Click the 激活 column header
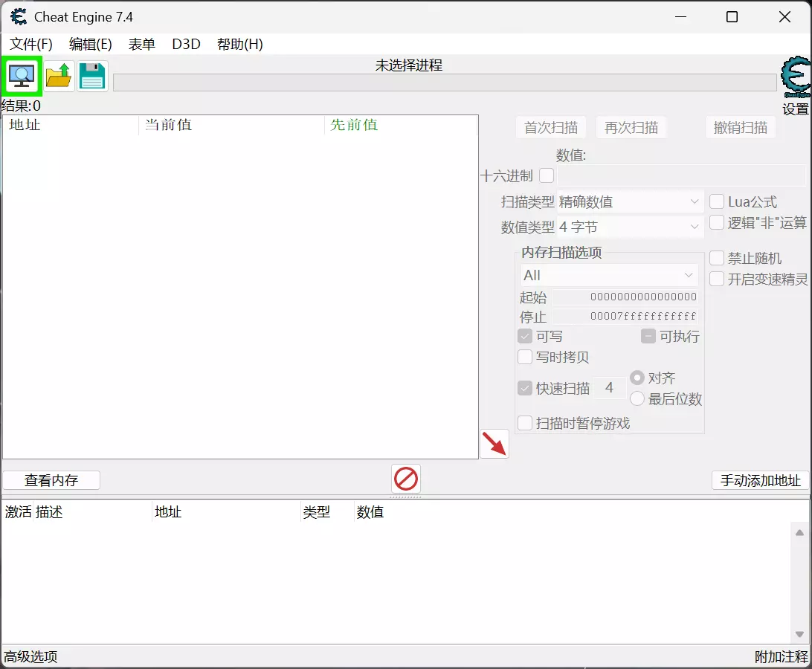812x669 pixels. [x=18, y=512]
